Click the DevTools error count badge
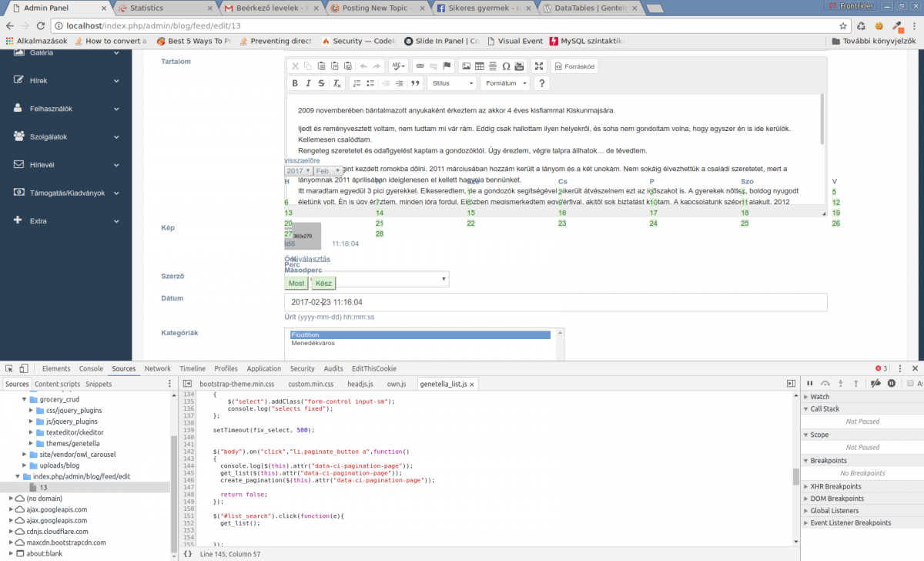This screenshot has width=924, height=561. [881, 368]
